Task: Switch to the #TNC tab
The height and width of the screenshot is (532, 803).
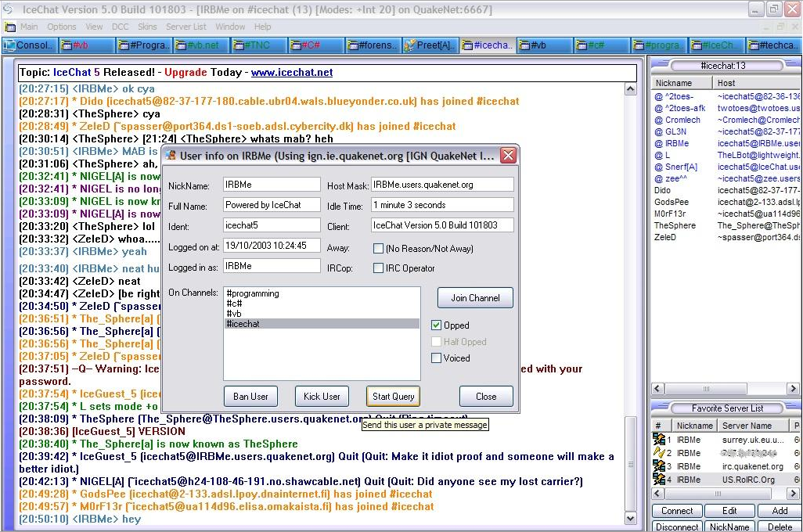Action: [258, 45]
